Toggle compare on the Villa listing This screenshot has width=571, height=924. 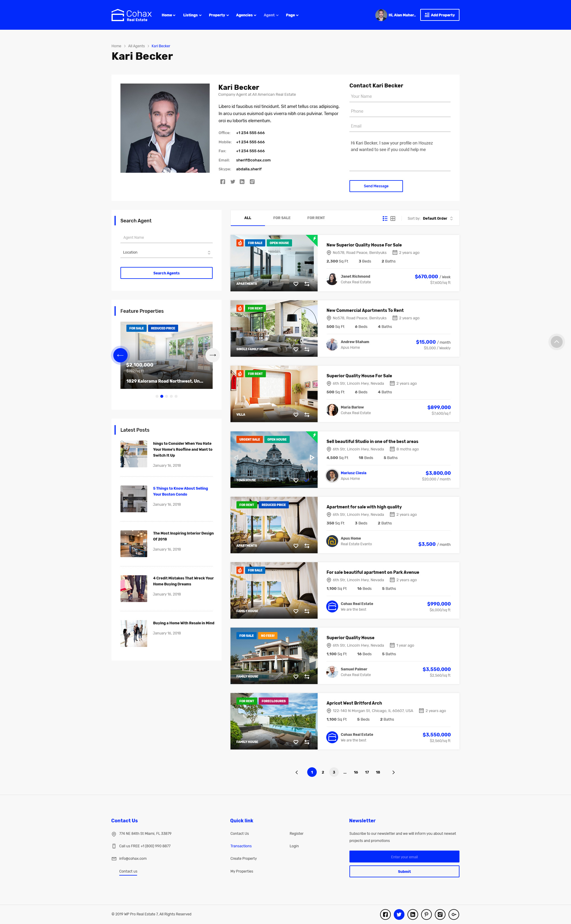click(x=307, y=414)
